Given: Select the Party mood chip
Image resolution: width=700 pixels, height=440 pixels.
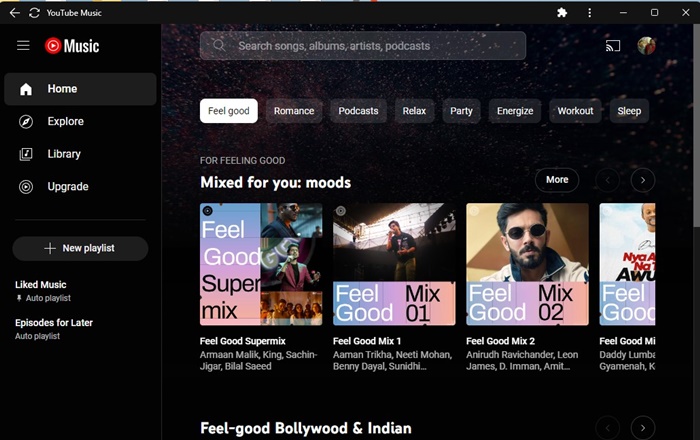Looking at the screenshot, I should pyautogui.click(x=461, y=111).
